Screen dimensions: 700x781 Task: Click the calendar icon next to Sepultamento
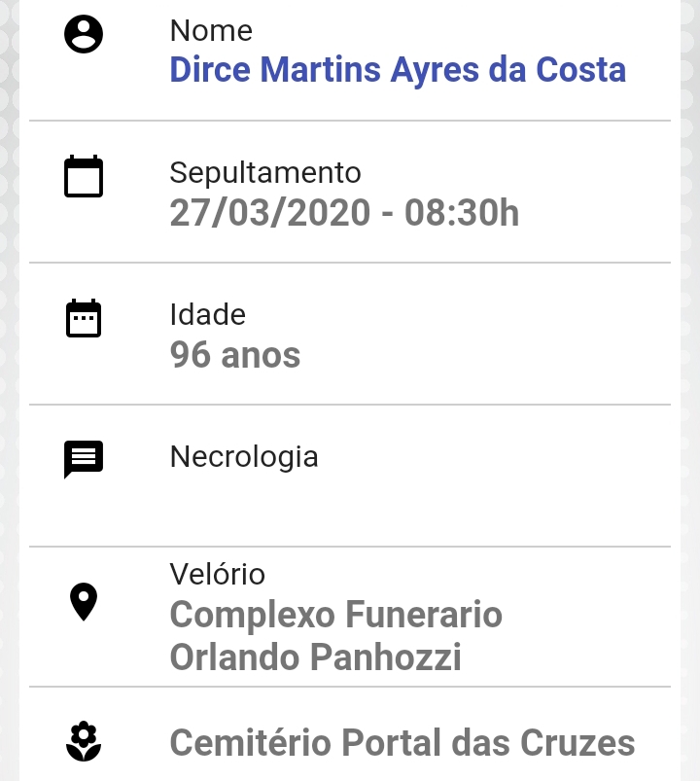[84, 176]
